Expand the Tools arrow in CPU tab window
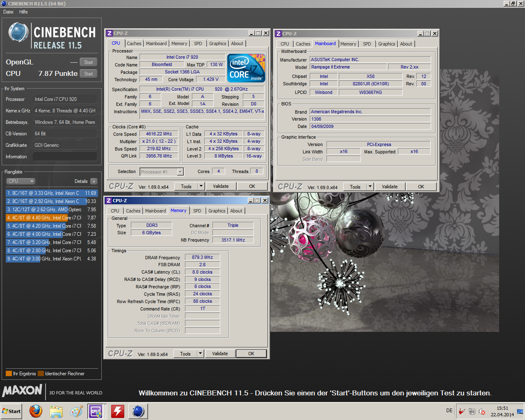This screenshot has width=525, height=420. click(x=201, y=186)
